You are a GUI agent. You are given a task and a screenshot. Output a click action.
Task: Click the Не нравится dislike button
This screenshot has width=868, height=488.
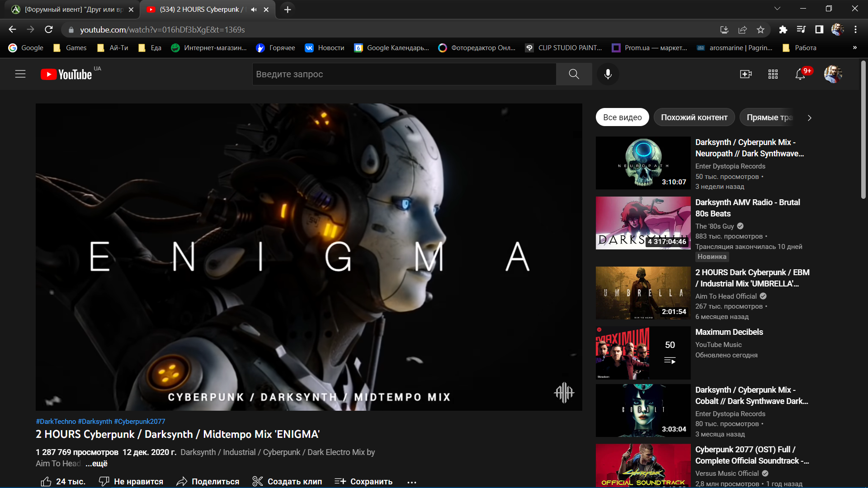[131, 481]
